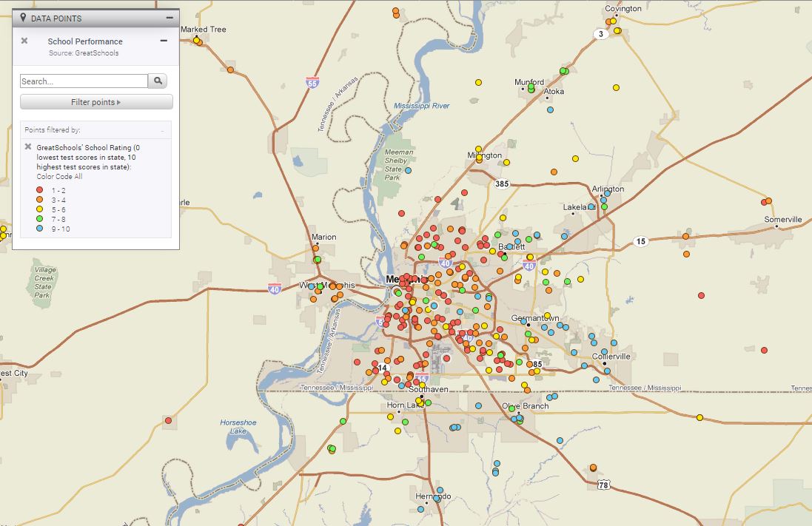Image resolution: width=812 pixels, height=526 pixels.
Task: Click the Horseshoe Lake label
Action: click(238, 427)
